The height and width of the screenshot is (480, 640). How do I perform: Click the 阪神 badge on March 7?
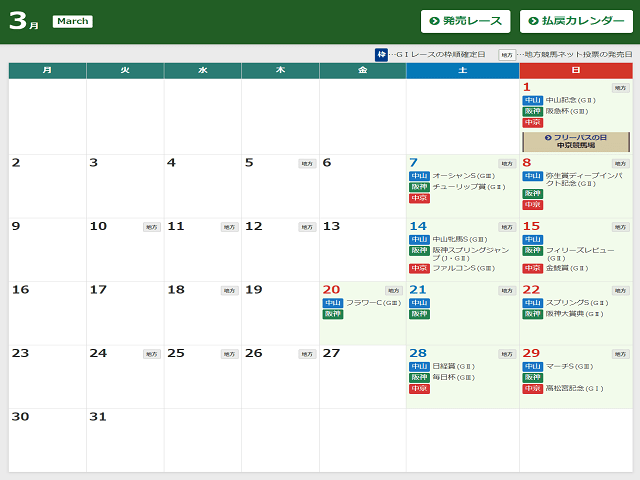419,187
